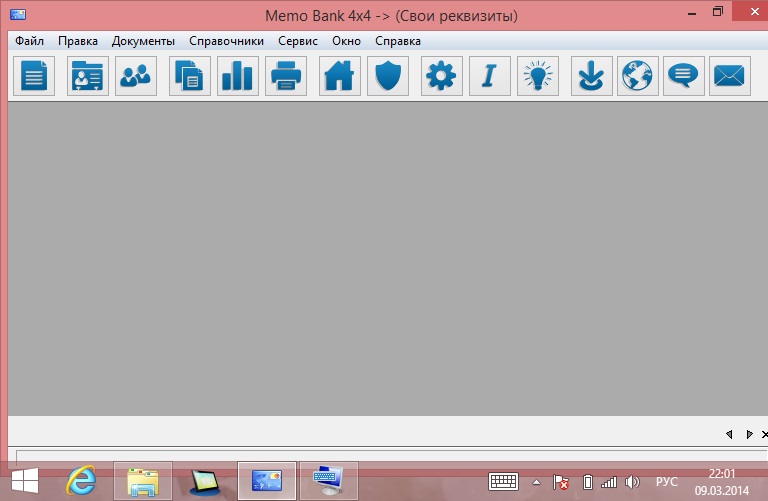Open the ID card requisites icon
Screen dimensions: 768x501
88,76
